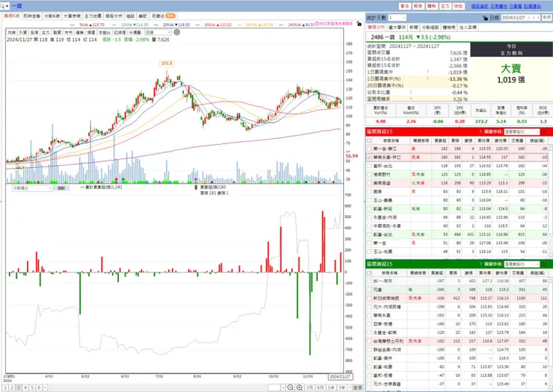Click the icon at right of 區間買超15 header

click(544, 132)
